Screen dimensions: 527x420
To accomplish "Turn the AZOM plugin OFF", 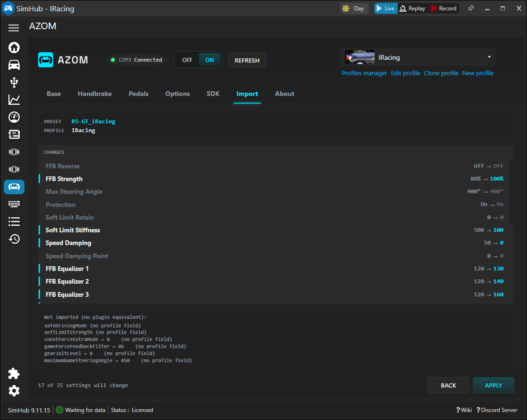I will [x=187, y=60].
